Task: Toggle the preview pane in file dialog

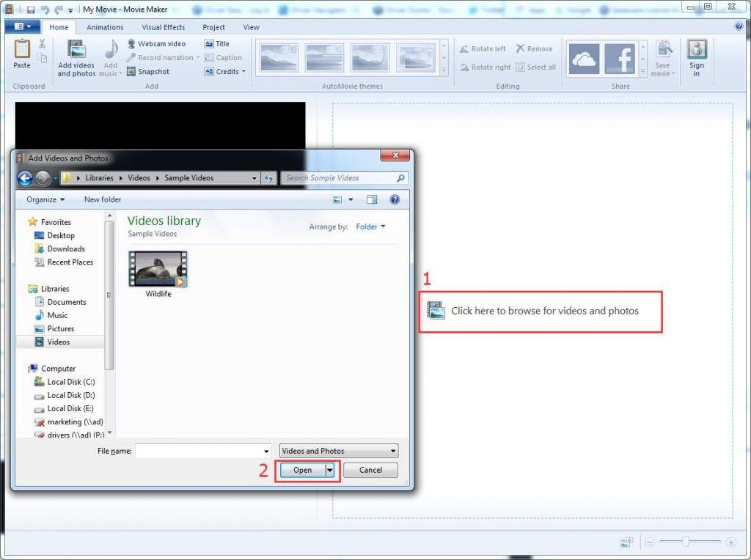Action: pyautogui.click(x=372, y=199)
